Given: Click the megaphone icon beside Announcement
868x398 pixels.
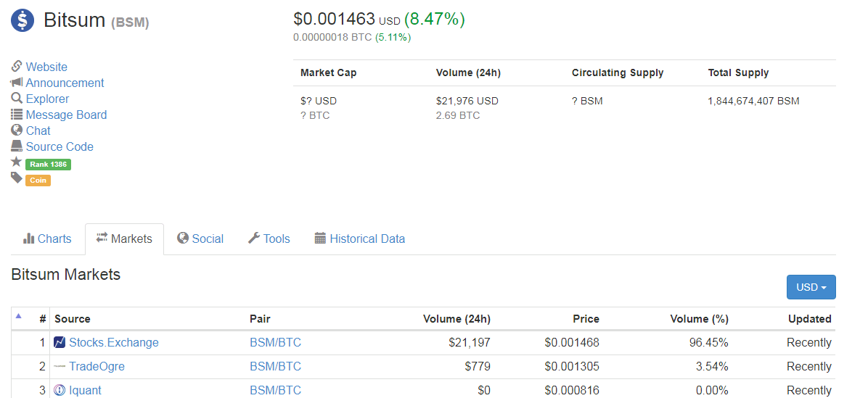Looking at the screenshot, I should (x=17, y=83).
